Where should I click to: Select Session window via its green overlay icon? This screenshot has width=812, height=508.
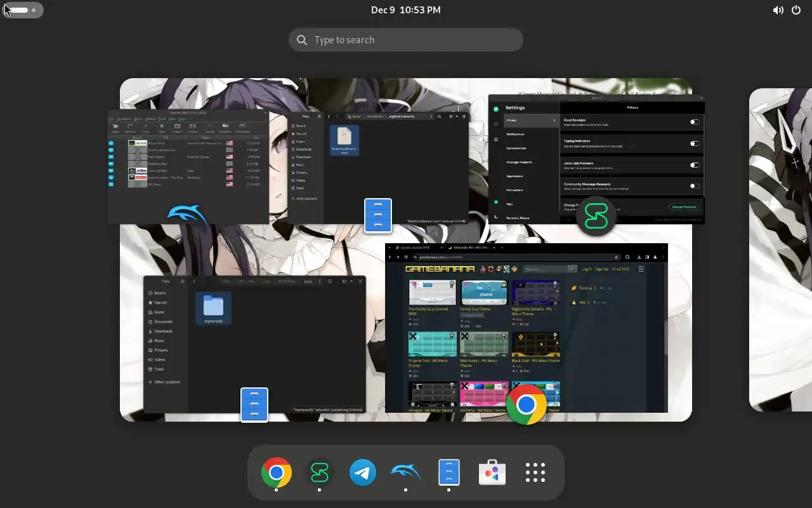[x=596, y=217]
